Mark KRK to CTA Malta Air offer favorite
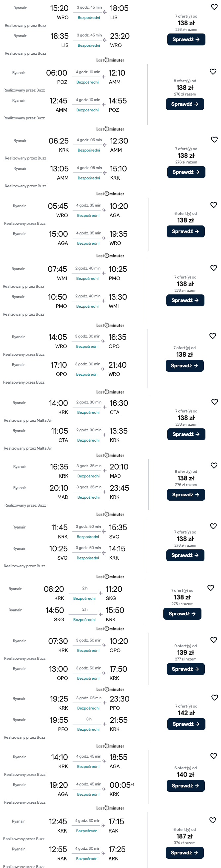Screen dimensions: 221x868 tap(215, 402)
